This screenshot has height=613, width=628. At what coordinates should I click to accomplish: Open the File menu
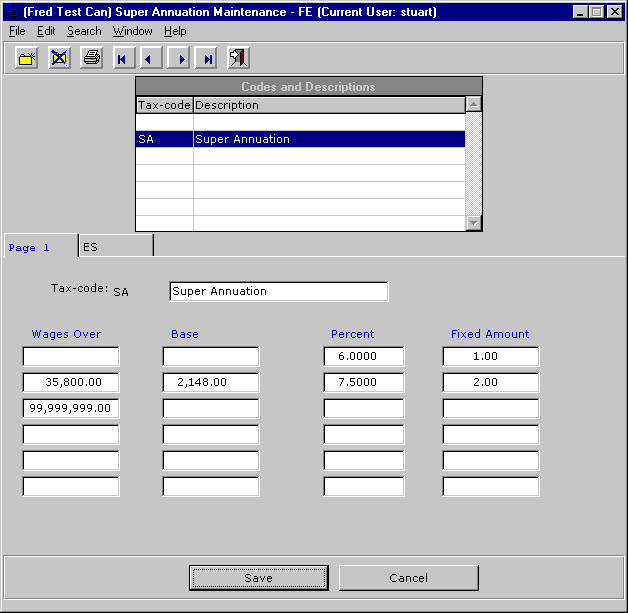[x=17, y=31]
